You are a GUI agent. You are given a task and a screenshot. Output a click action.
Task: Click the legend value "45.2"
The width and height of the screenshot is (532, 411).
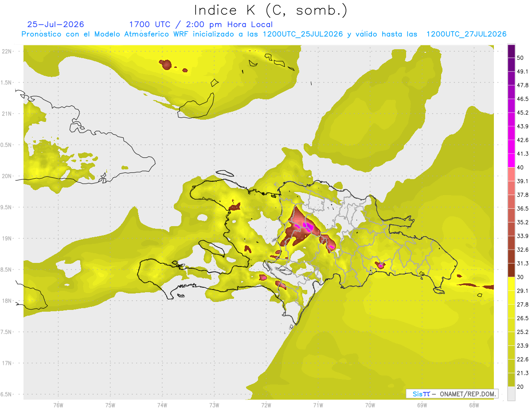(x=523, y=113)
